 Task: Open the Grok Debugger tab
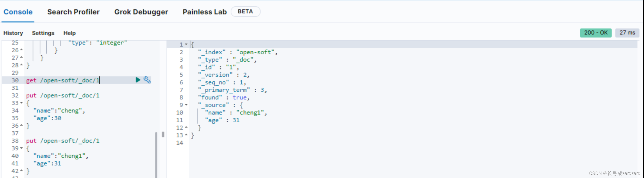[x=141, y=12]
